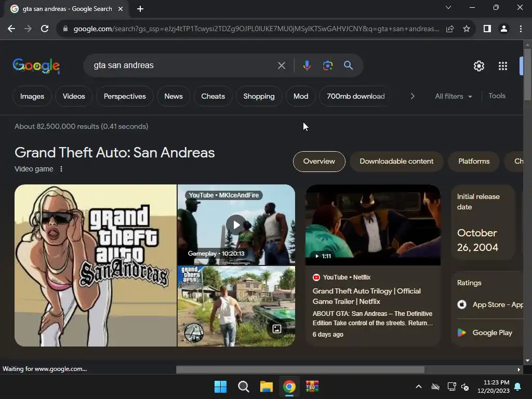The image size is (532, 399).
Task: Open a new tab with plus button
Action: [x=140, y=9]
